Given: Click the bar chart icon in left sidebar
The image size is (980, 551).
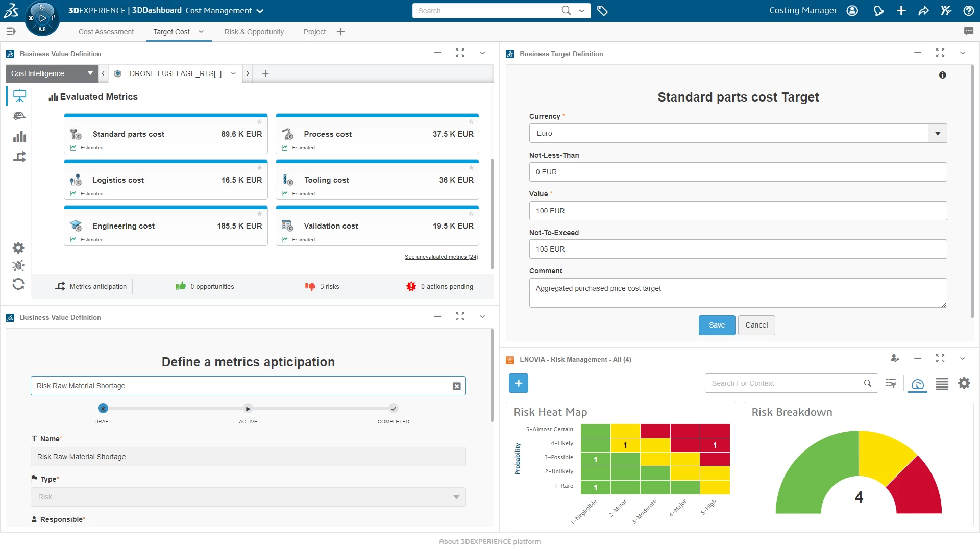Looking at the screenshot, I should click(19, 136).
